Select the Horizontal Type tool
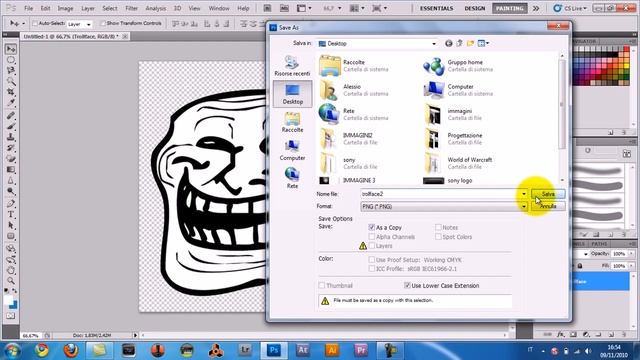Image resolution: width=640 pixels, height=360 pixels. tap(11, 214)
